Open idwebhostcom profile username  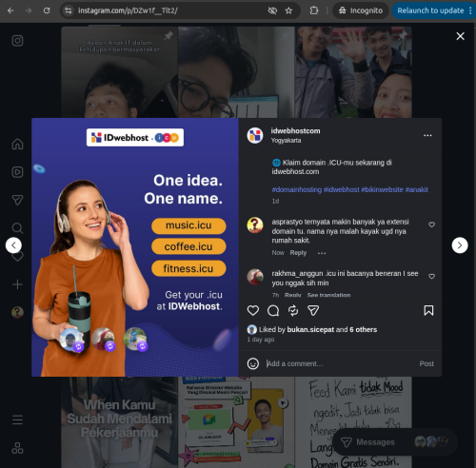[295, 131]
